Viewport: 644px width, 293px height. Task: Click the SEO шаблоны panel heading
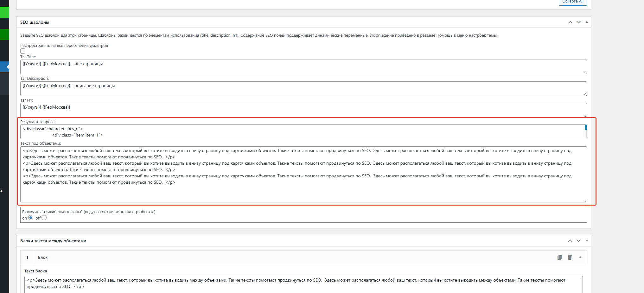point(35,22)
